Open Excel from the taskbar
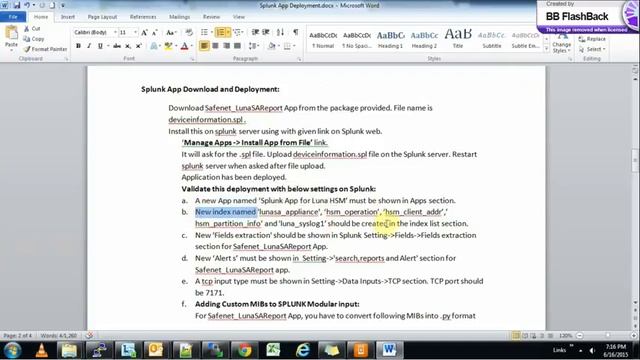The height and width of the screenshot is (360, 640). pos(273,350)
